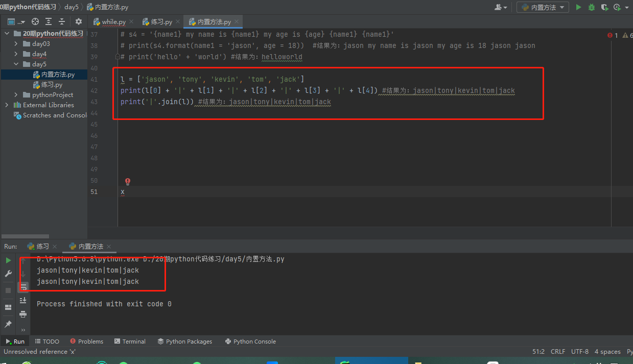This screenshot has height=364, width=633.
Task: Expand the pythonProject folder arrow
Action: (16, 94)
